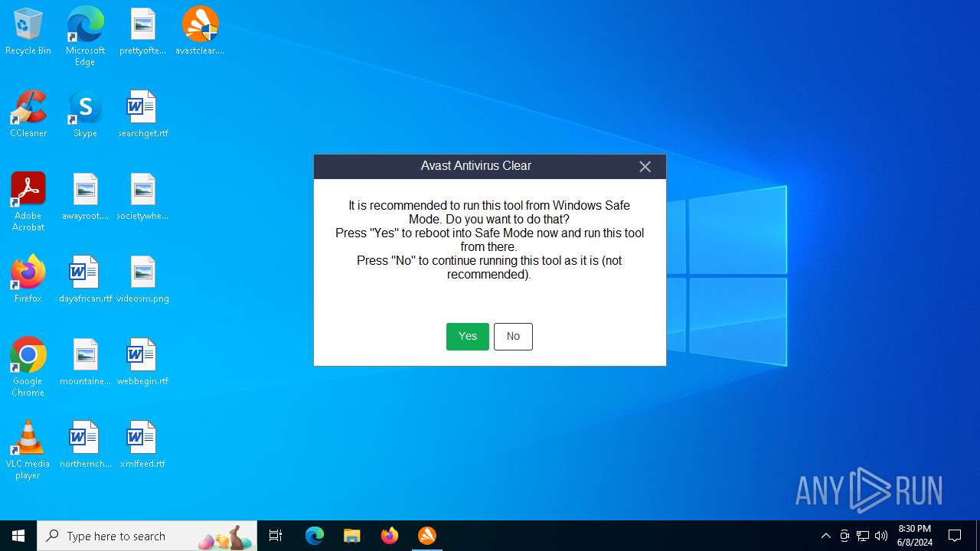Click the taskbar search box
The image size is (980, 551).
[x=147, y=536]
